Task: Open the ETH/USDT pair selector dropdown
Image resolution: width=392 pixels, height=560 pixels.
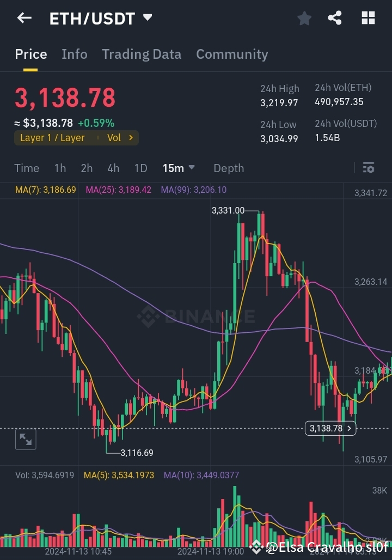Action: [147, 17]
